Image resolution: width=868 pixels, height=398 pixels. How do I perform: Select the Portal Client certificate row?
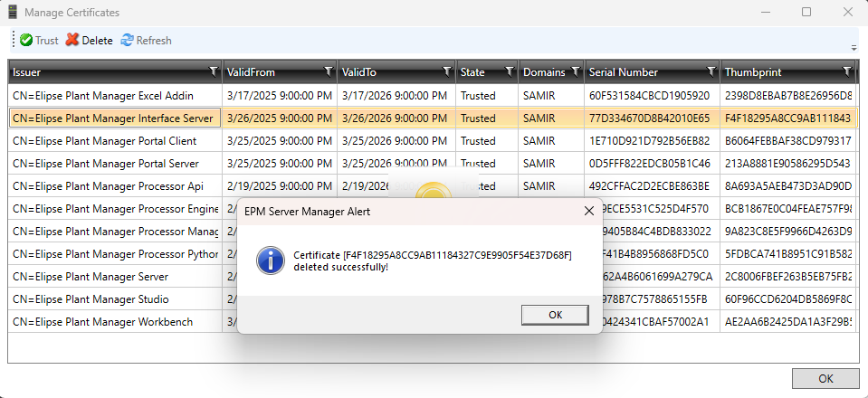pos(433,141)
